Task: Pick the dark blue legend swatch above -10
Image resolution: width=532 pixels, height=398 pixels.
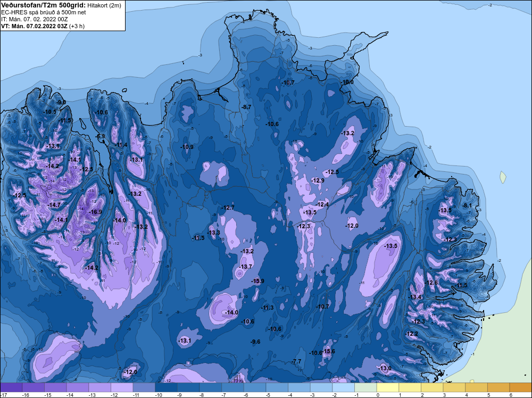Action: pyautogui.click(x=166, y=387)
